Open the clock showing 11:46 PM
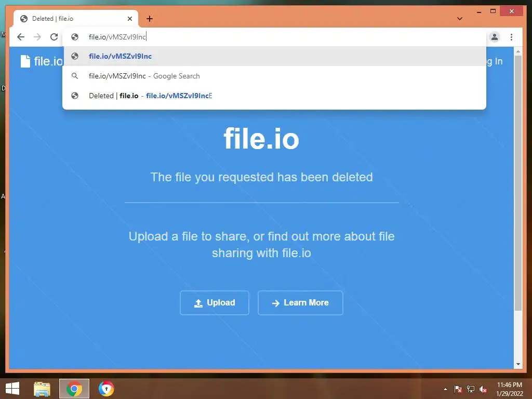The width and height of the screenshot is (532, 399). coord(510,389)
